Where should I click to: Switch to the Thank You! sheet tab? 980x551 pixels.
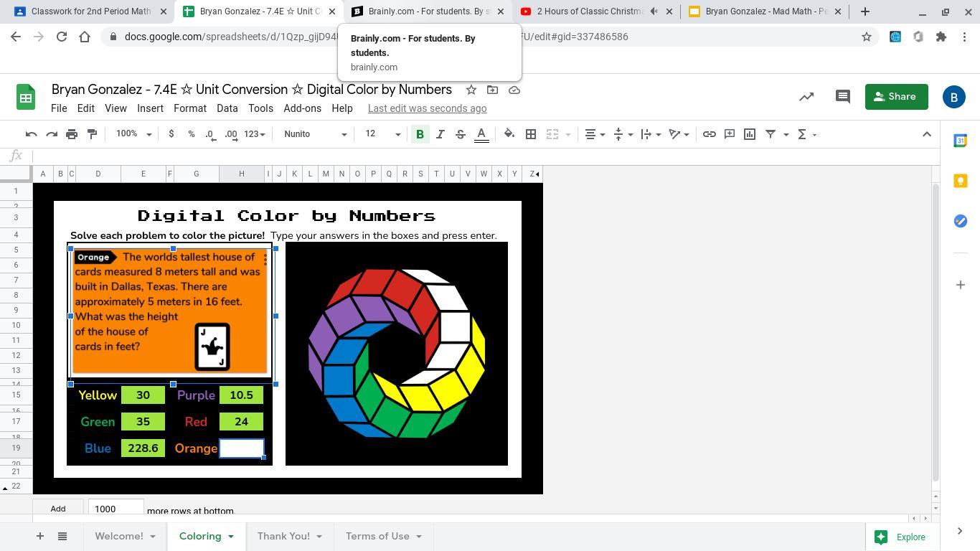pyautogui.click(x=283, y=536)
